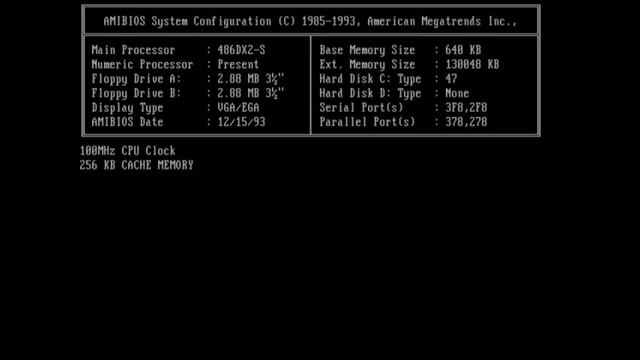Screen dimensions: 640x360
Task: Click the '130048 KB' extended memory value
Action: [472, 64]
